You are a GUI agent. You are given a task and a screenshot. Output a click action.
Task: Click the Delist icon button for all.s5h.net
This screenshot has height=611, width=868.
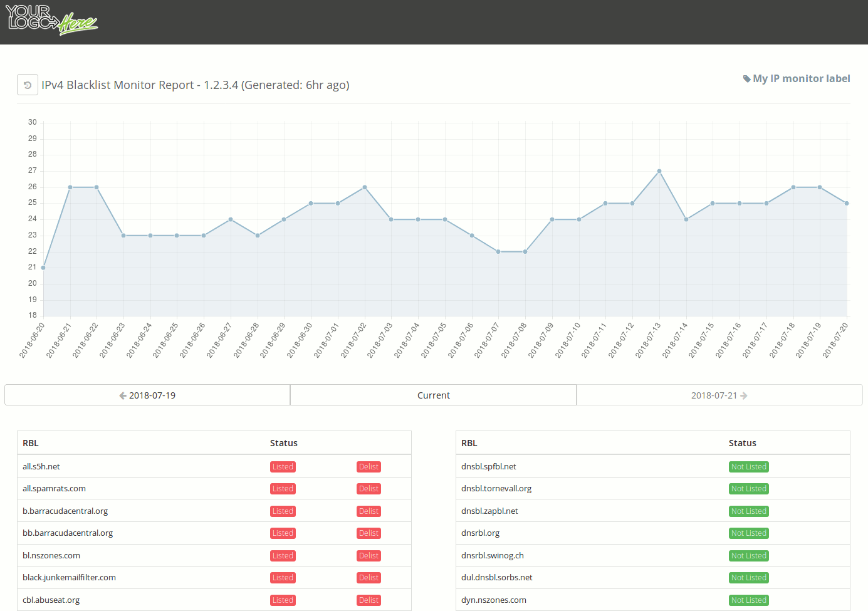pyautogui.click(x=369, y=466)
